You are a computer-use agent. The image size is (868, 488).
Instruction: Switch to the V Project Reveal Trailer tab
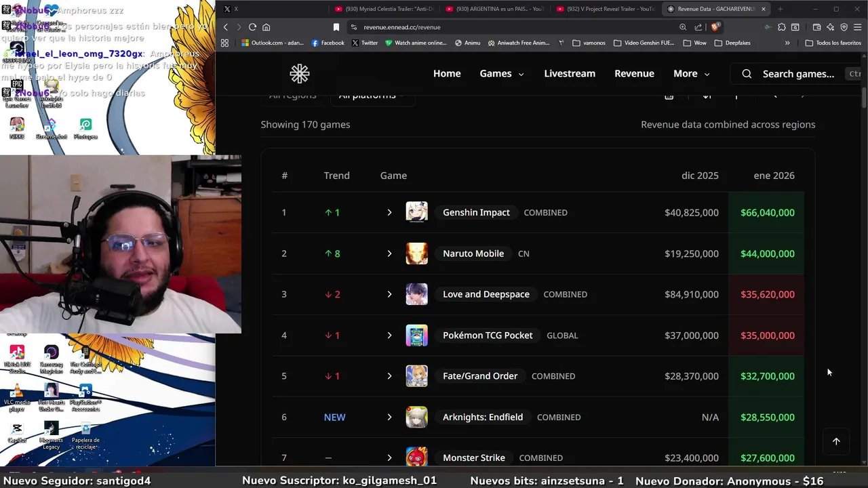point(606,9)
